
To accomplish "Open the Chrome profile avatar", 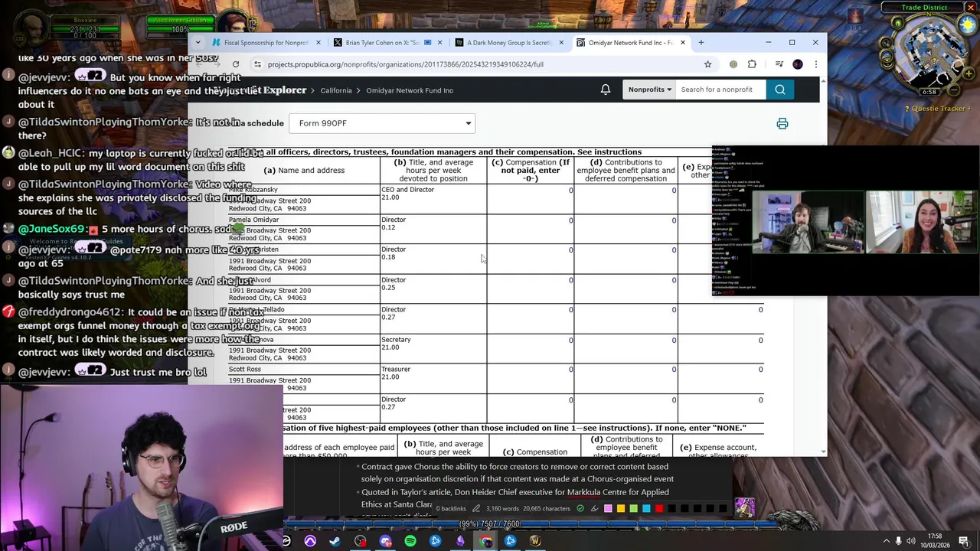I will [798, 64].
